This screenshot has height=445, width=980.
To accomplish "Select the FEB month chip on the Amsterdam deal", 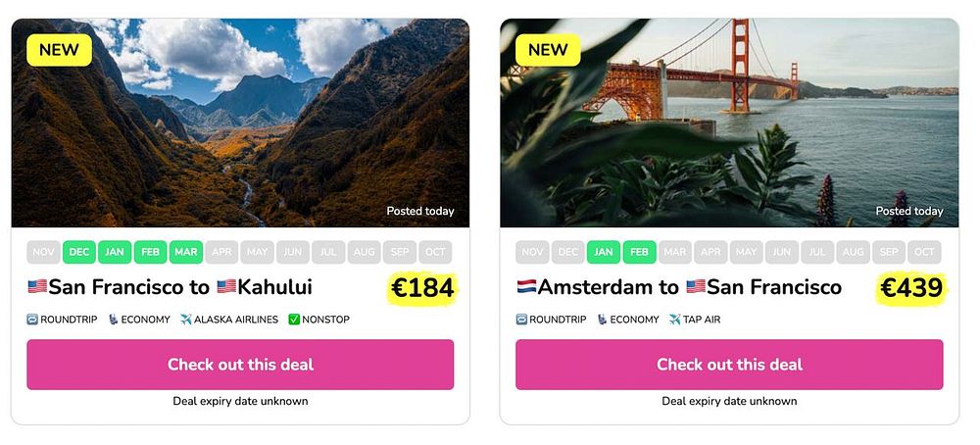I will [x=639, y=252].
